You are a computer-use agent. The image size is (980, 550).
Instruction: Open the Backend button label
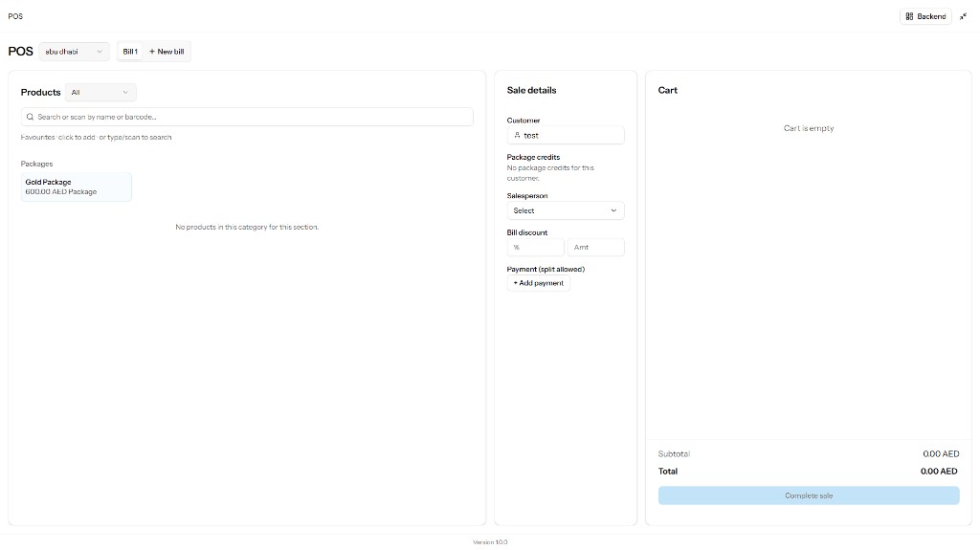click(x=931, y=16)
